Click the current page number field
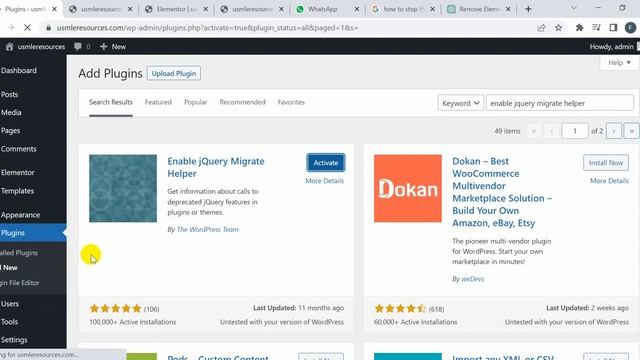Viewport: 640px width, 360px height. point(575,131)
